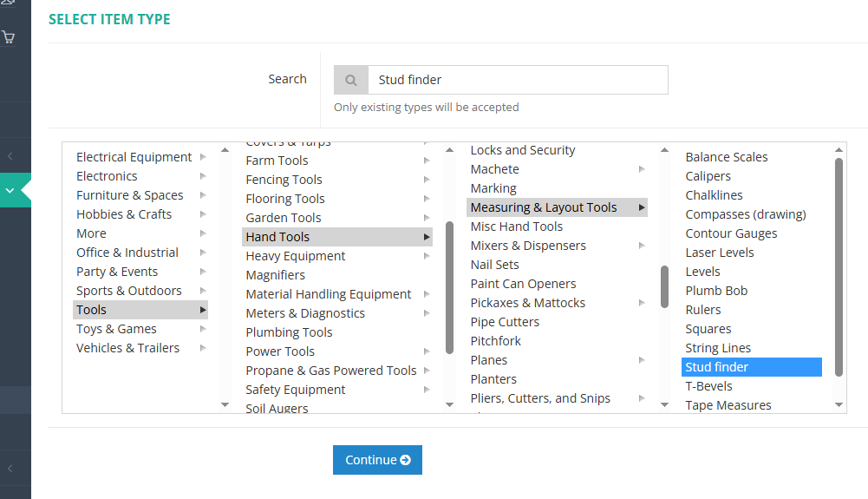This screenshot has width=868, height=499.
Task: Select Locks and Security
Action: tap(523, 150)
